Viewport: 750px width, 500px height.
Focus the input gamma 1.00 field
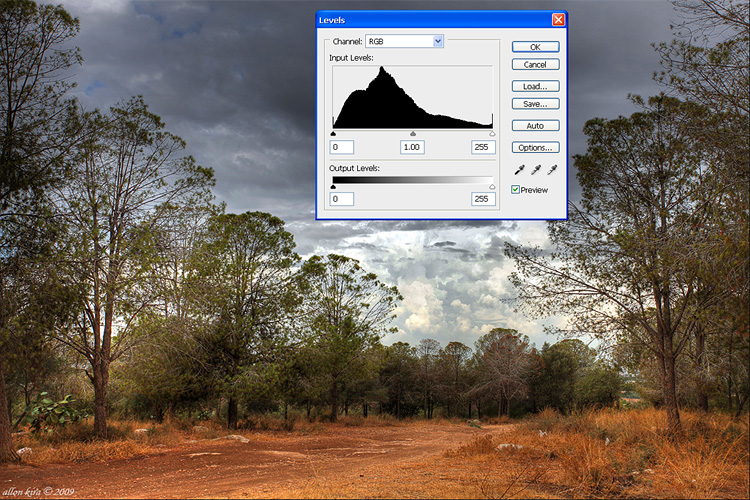412,147
